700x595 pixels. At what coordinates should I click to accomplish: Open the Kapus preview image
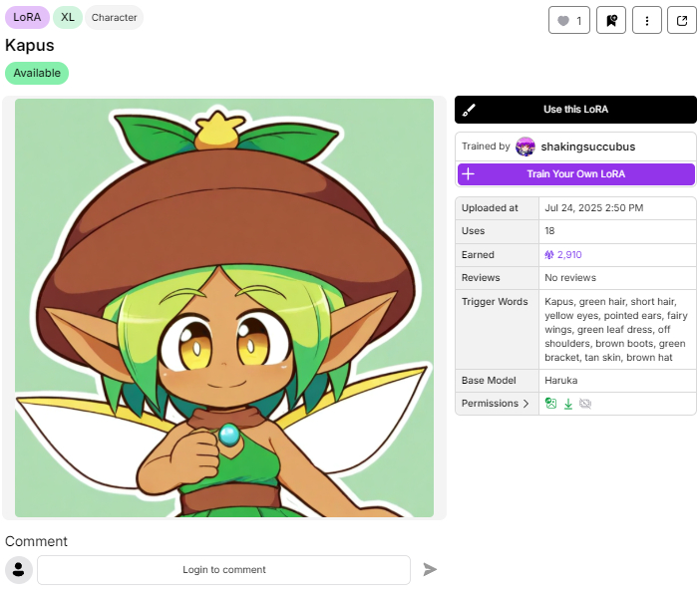pyautogui.click(x=224, y=307)
